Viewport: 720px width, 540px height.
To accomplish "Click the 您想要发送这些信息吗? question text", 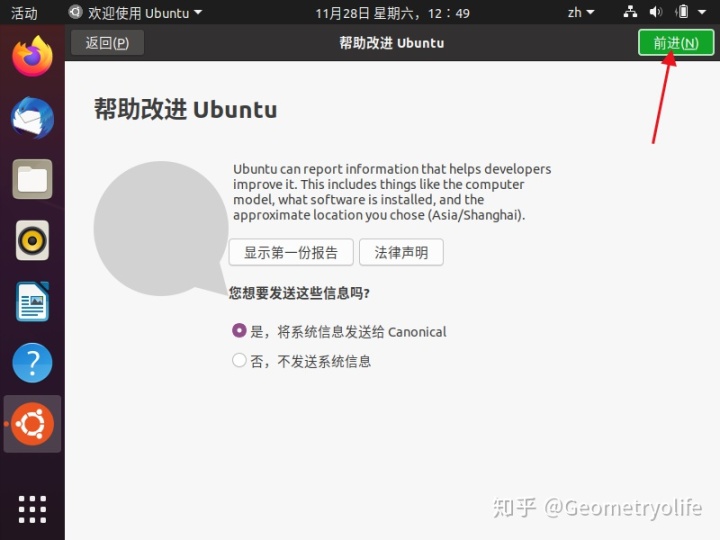I will pyautogui.click(x=299, y=292).
